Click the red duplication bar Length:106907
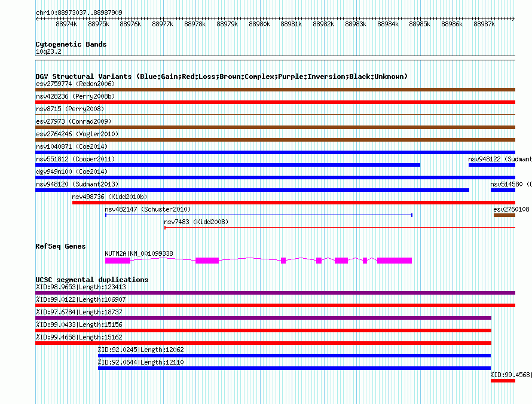The image size is (532, 404). click(x=275, y=305)
